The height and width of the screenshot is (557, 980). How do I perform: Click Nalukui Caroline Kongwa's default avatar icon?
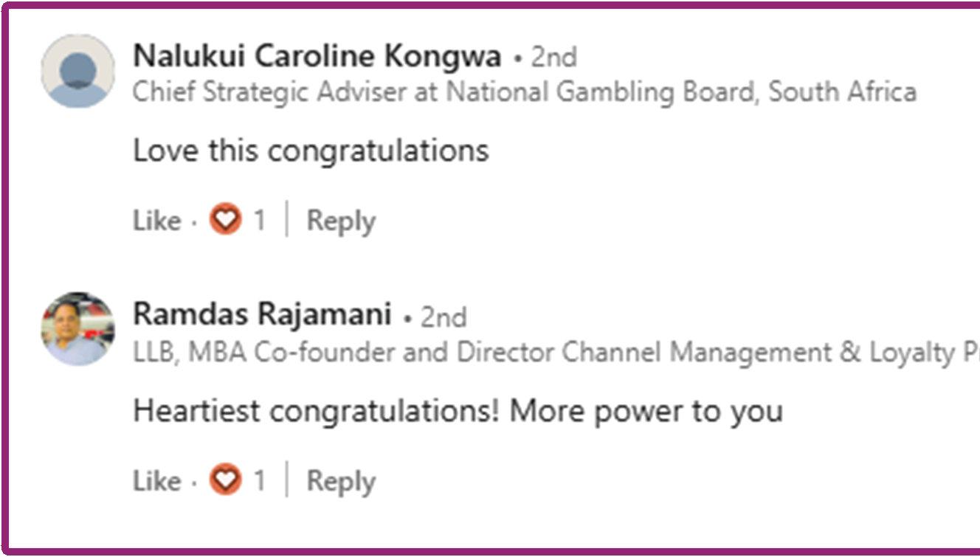coord(77,71)
